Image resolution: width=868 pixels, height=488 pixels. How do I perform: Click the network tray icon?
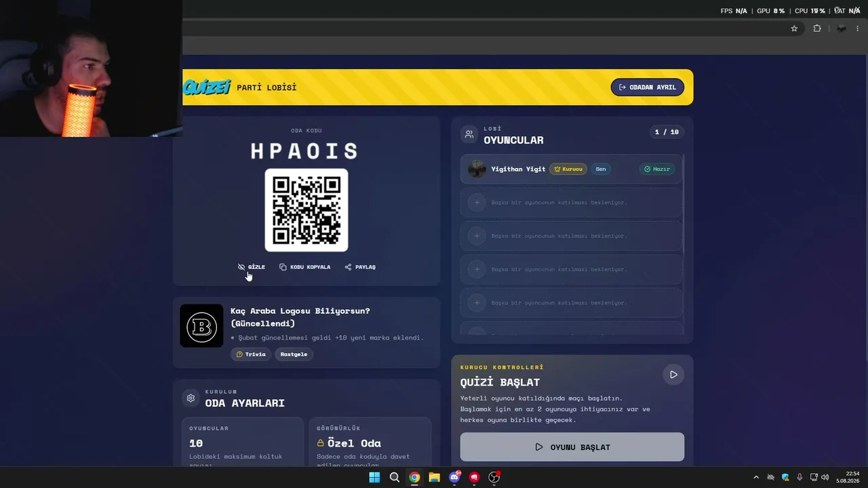pyautogui.click(x=814, y=477)
